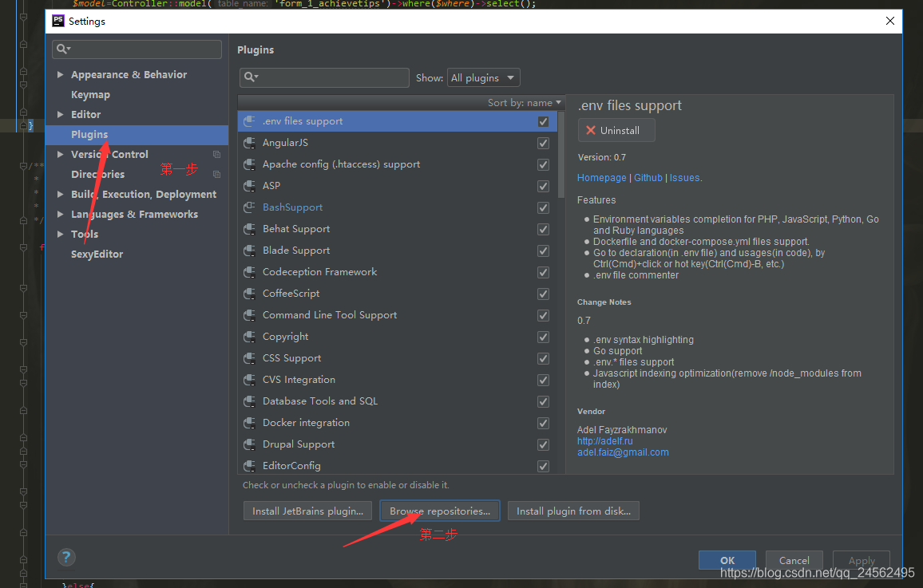
Task: Click the Cancel button
Action: [x=794, y=560]
